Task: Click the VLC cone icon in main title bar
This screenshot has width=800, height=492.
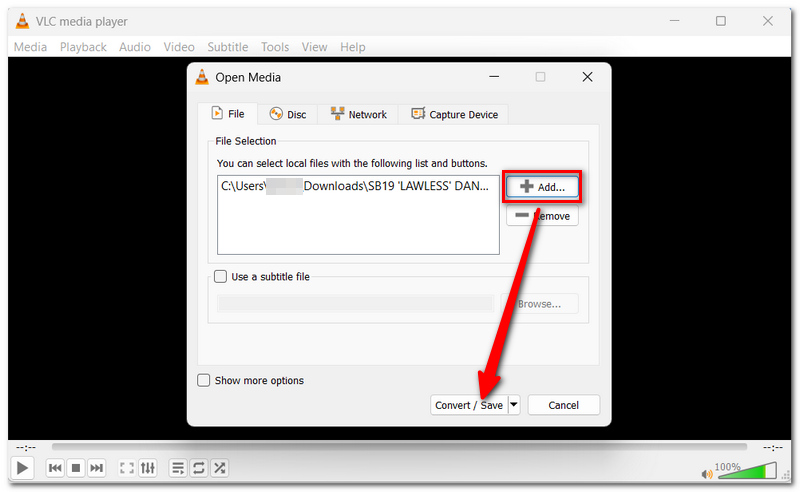Action: 22,21
